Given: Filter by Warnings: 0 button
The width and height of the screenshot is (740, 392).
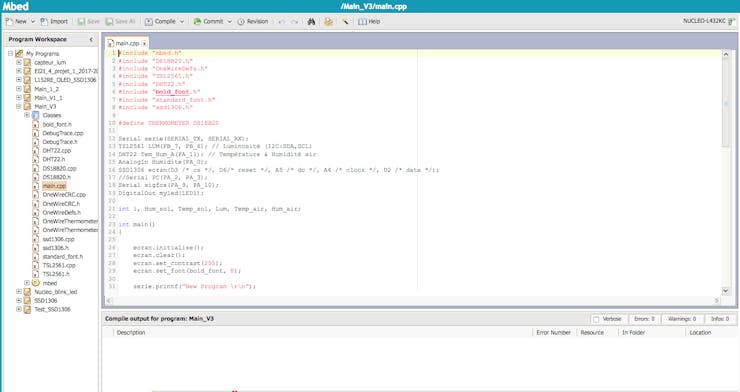Looking at the screenshot, I should [x=682, y=319].
